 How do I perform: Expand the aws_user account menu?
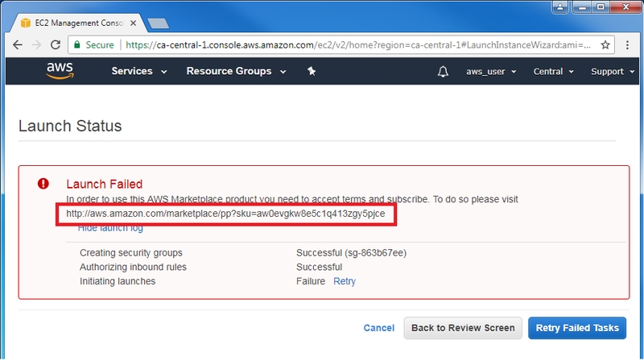[491, 72]
